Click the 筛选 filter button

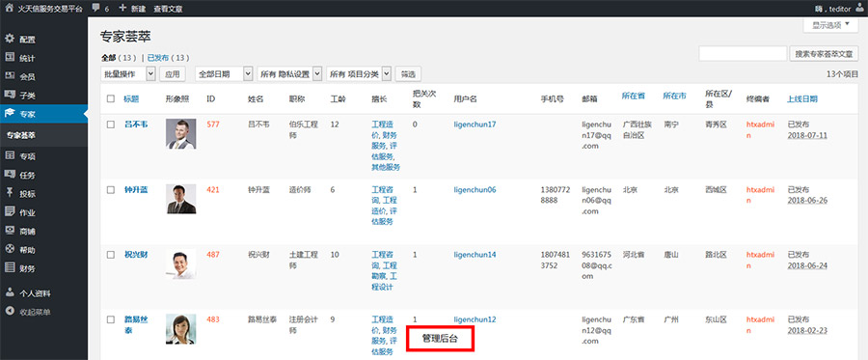coord(408,73)
